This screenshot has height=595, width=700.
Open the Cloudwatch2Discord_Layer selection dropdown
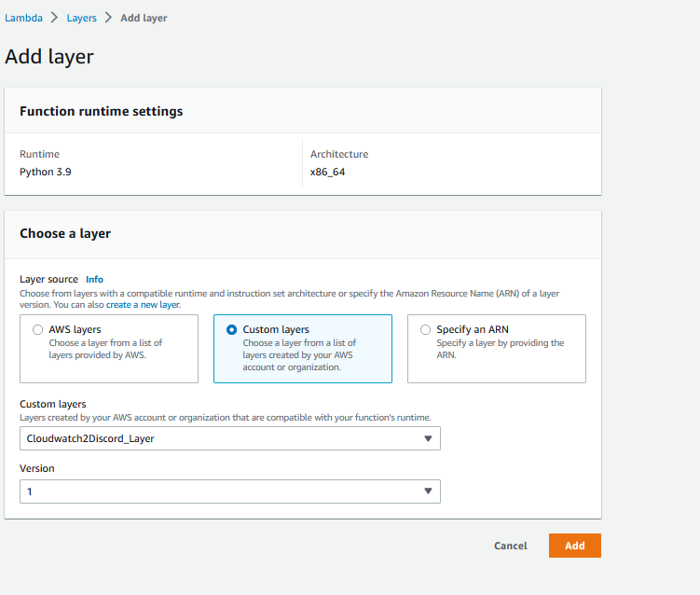point(229,438)
